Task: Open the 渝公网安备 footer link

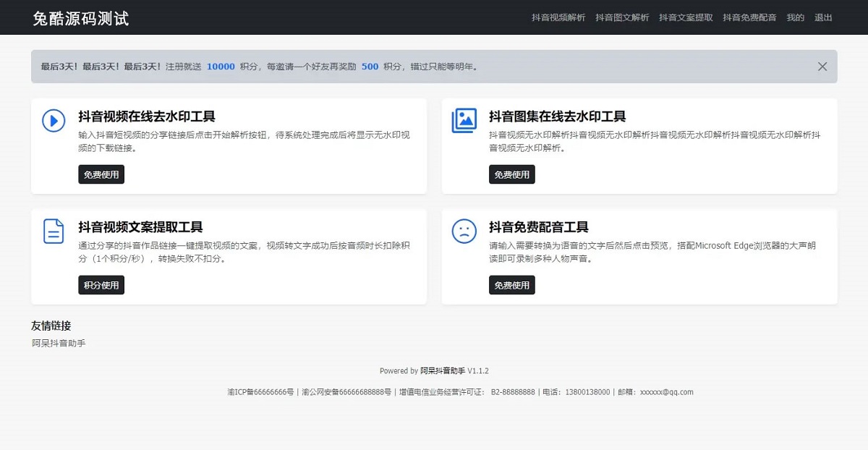Action: 346,392
